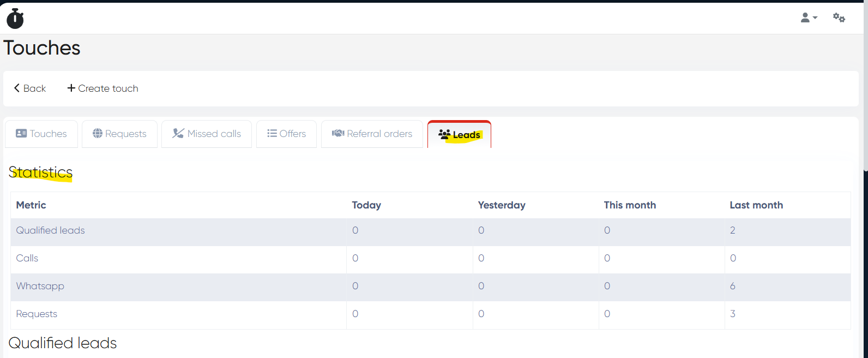This screenshot has width=868, height=358.
Task: Open the Referral orders tab
Action: pos(372,134)
